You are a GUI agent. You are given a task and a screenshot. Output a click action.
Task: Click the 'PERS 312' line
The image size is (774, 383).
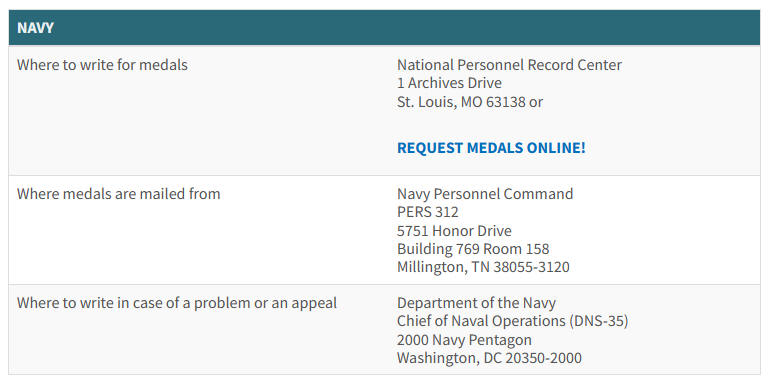click(x=428, y=212)
